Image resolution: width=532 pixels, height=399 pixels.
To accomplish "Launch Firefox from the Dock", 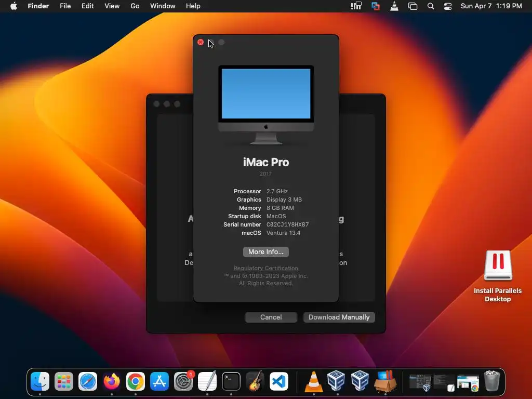I will click(112, 381).
